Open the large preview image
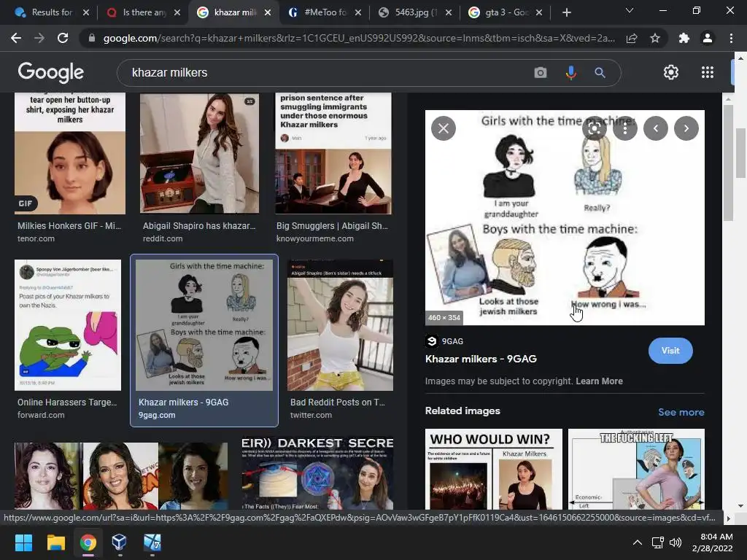This screenshot has width=747, height=560. point(565,217)
